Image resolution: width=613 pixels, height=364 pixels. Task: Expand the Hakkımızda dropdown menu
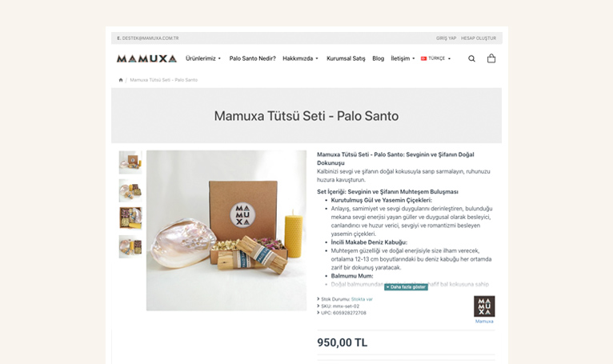click(x=300, y=58)
